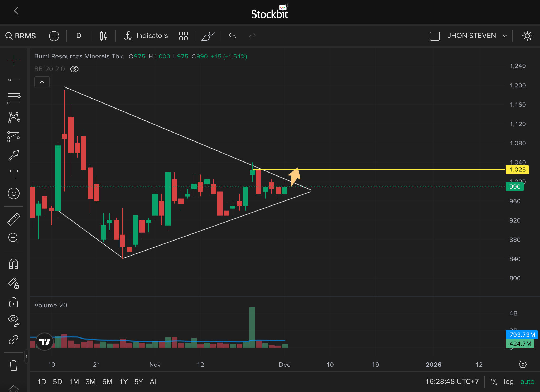Toggle lock all drawings
The height and width of the screenshot is (392, 540).
(13, 302)
